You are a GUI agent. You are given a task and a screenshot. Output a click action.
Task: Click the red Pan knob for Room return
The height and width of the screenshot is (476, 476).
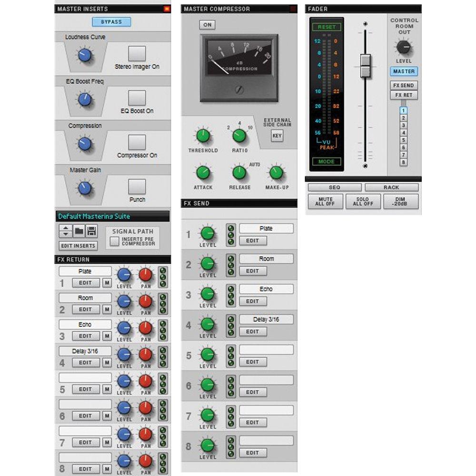click(146, 301)
